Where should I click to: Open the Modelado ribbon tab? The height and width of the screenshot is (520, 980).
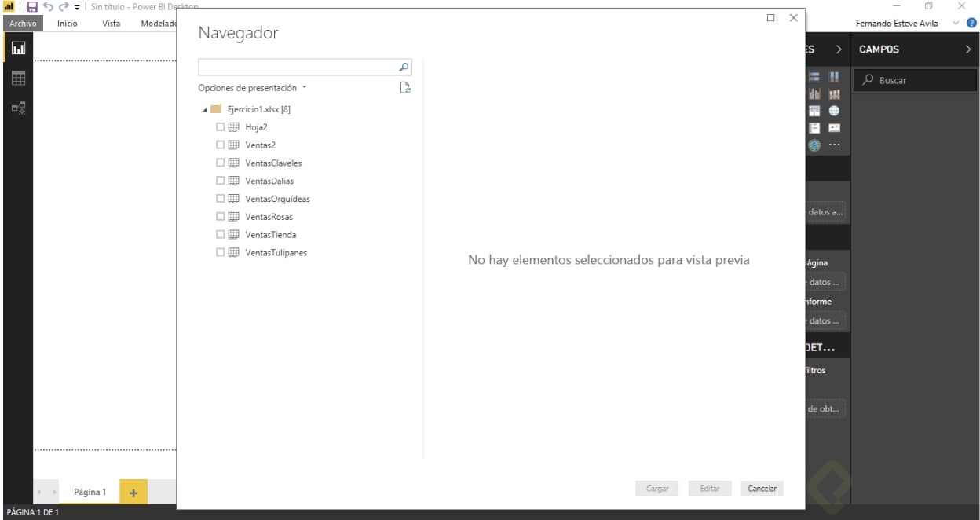pyautogui.click(x=159, y=24)
